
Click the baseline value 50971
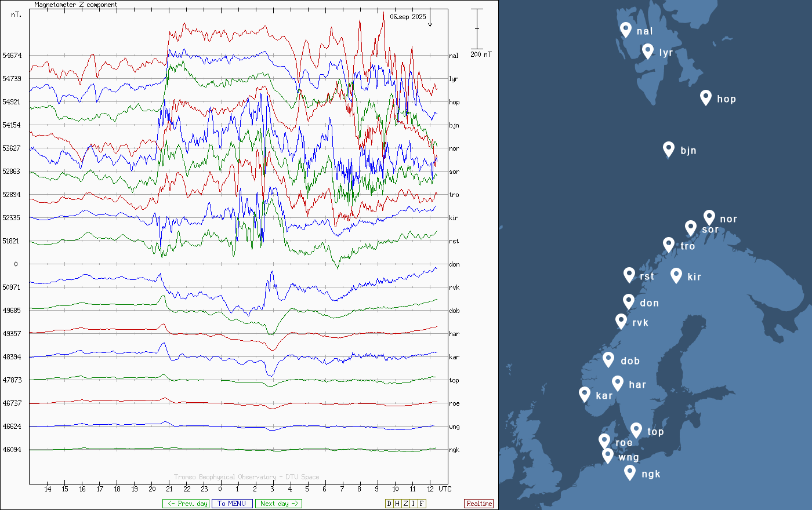pyautogui.click(x=12, y=287)
